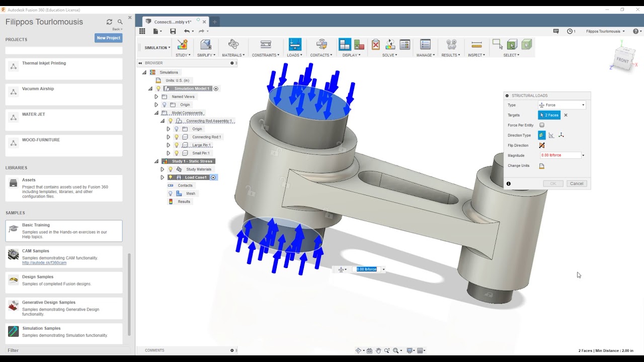Screen dimensions: 644x362
Task: Collapse the Model Components node
Action: (x=156, y=113)
